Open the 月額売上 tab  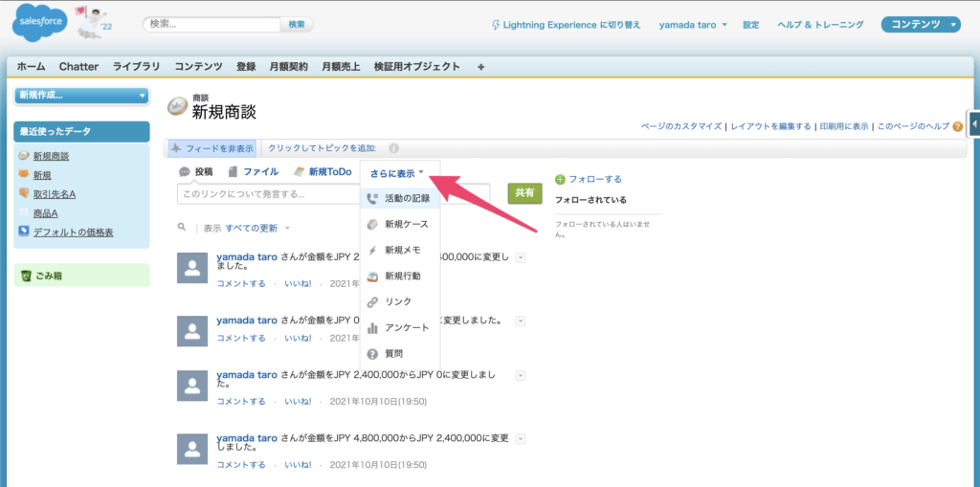(x=341, y=67)
